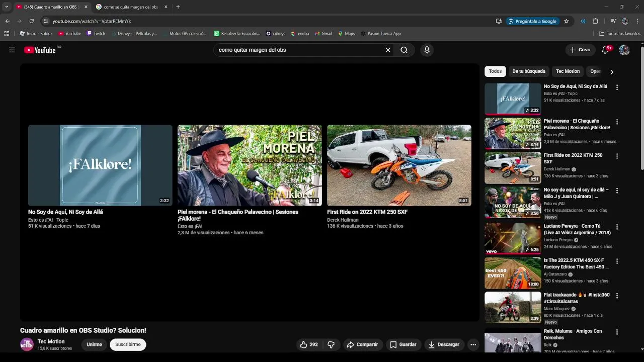Viewport: 644px width, 362px height.
Task: Close the Cuadro amarillo en OBS tab
Action: point(86,7)
